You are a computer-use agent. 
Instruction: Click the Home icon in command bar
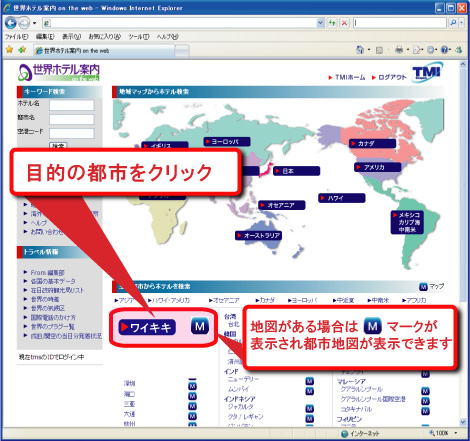(360, 50)
